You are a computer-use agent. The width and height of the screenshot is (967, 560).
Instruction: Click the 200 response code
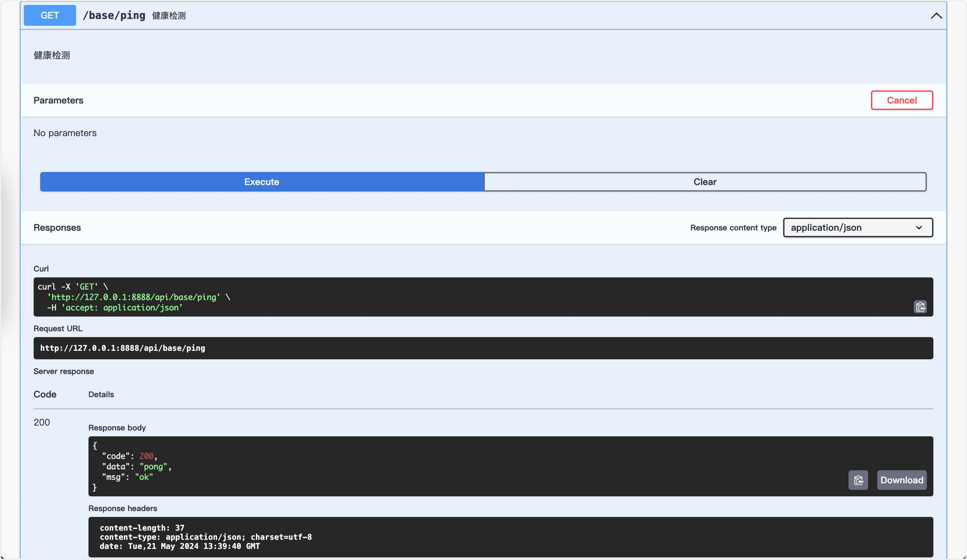click(42, 422)
